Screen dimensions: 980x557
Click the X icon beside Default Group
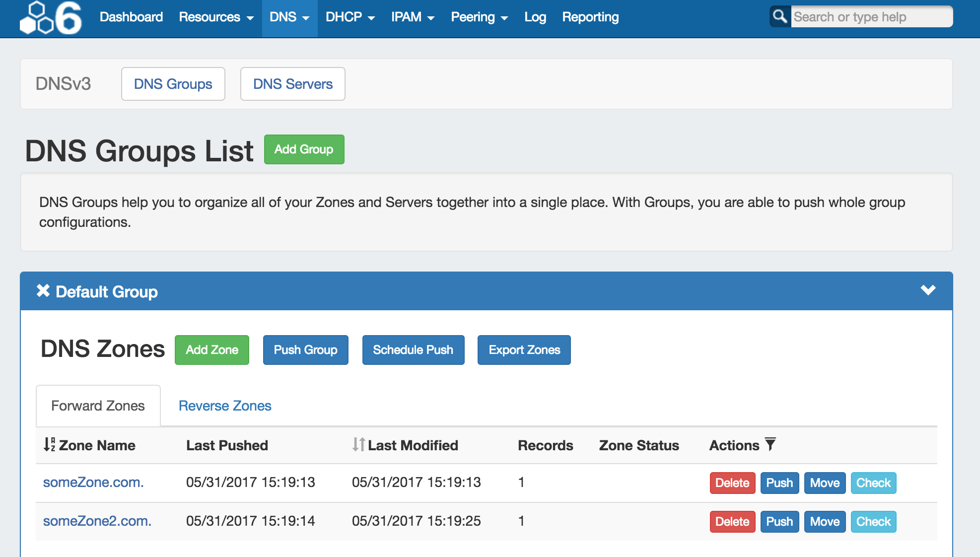coord(43,291)
